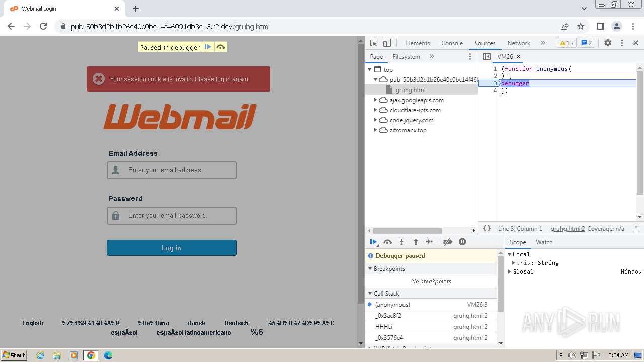Open issues counter showing 2

[587, 43]
